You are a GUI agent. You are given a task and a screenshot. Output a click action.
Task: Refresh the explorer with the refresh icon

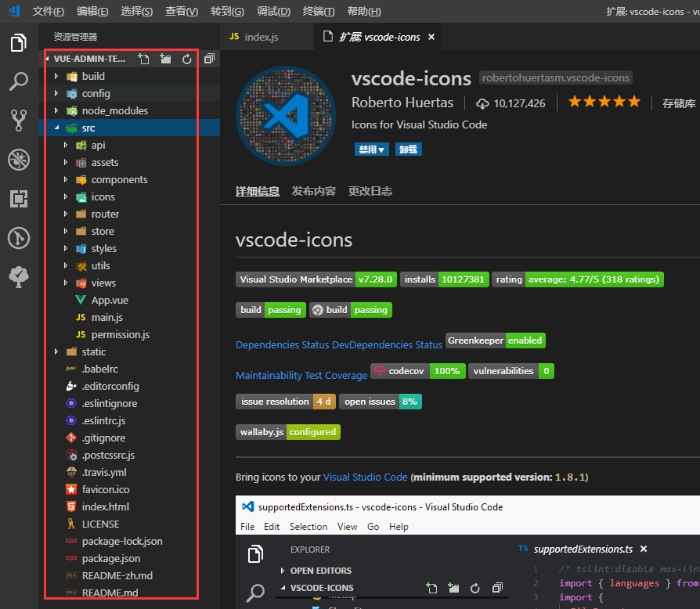(186, 59)
